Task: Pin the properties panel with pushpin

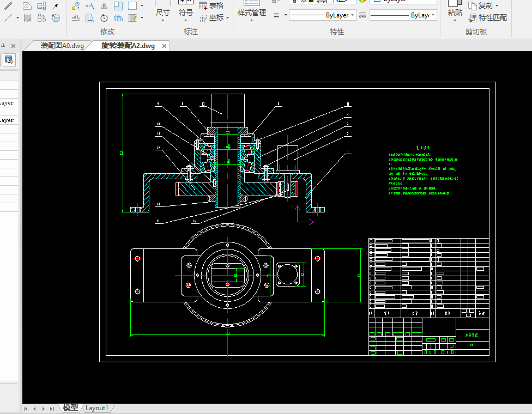Action: click(x=3, y=46)
